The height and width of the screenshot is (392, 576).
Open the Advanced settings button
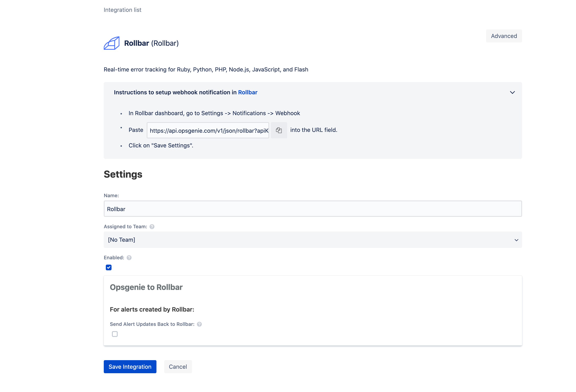pos(504,36)
